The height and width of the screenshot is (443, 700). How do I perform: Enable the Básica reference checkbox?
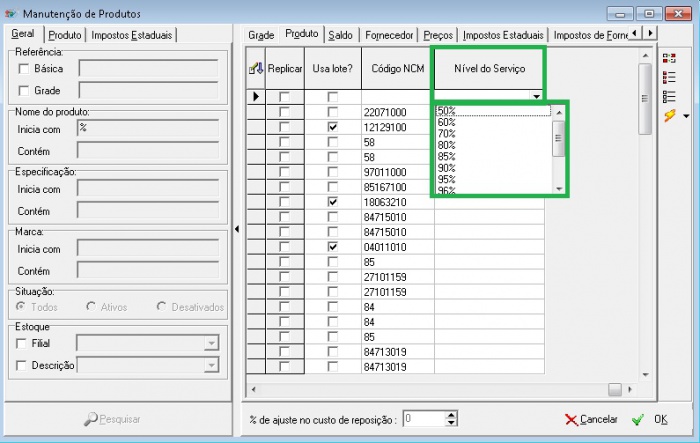[24, 69]
